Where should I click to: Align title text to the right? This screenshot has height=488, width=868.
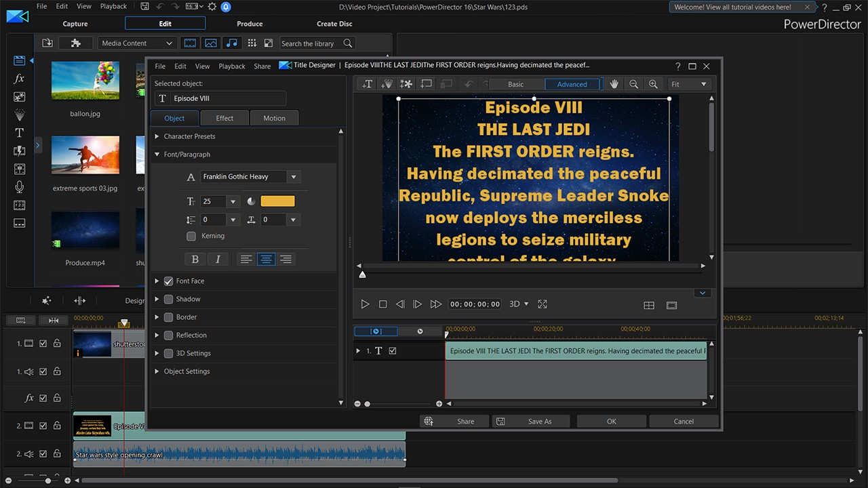pos(286,259)
